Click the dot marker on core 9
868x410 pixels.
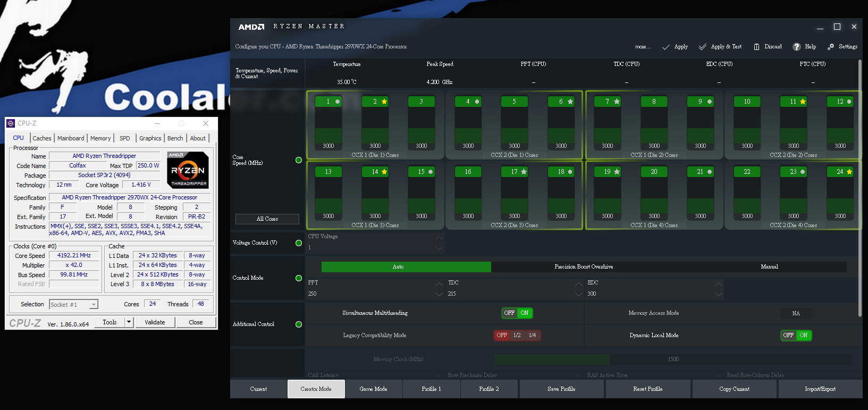coord(710,102)
